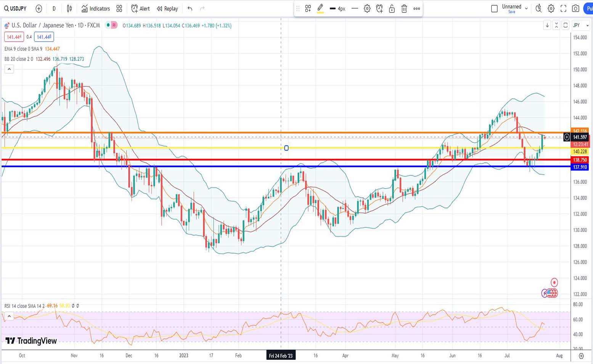Click the undo arrow icon

click(190, 8)
